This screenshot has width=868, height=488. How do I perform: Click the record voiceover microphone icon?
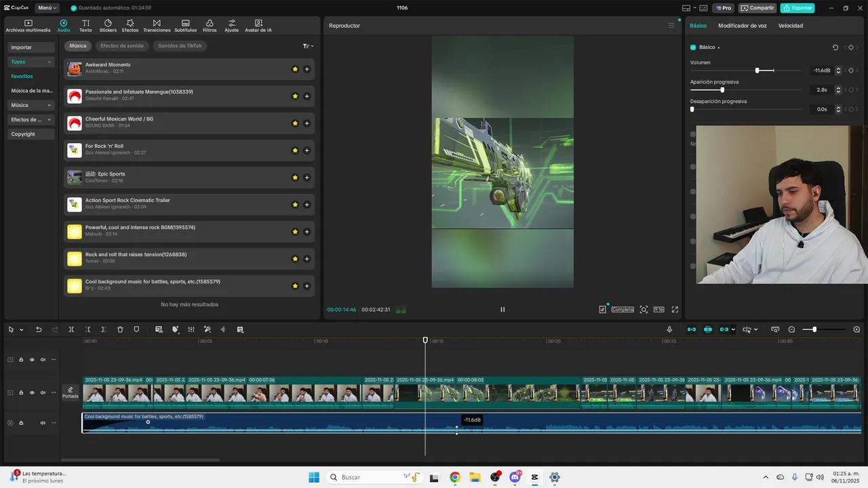pyautogui.click(x=669, y=329)
